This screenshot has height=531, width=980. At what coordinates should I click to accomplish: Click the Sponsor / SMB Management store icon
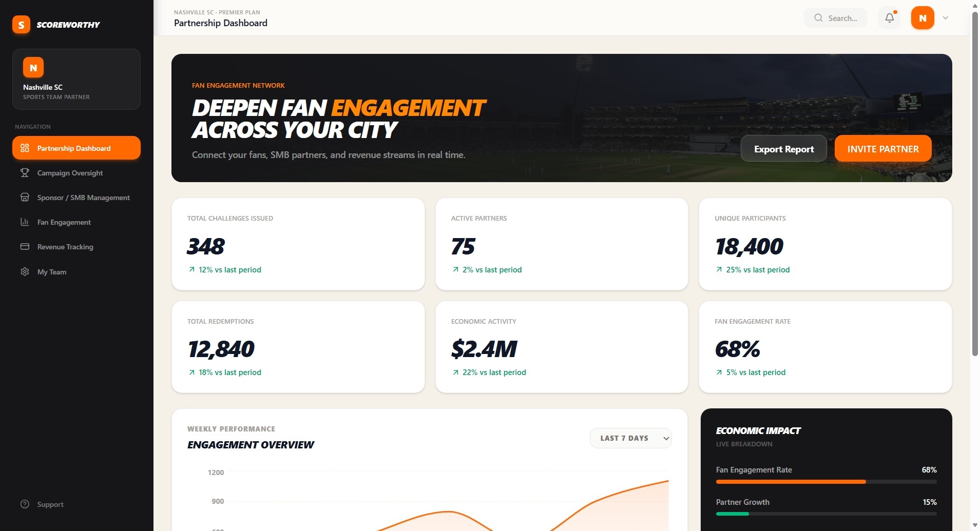pos(25,198)
